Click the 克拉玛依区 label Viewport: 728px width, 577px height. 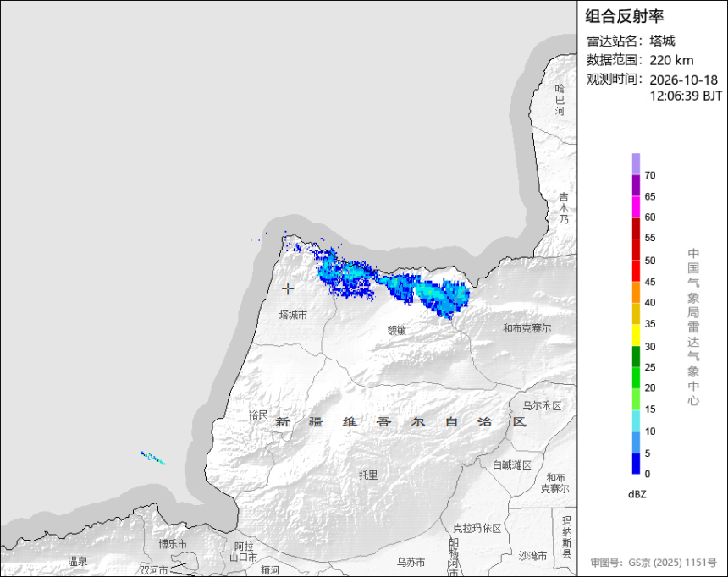477,528
